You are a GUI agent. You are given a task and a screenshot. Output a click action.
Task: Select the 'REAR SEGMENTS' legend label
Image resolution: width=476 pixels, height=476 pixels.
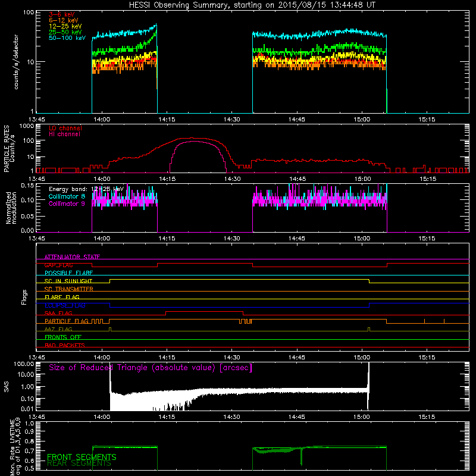(79, 464)
